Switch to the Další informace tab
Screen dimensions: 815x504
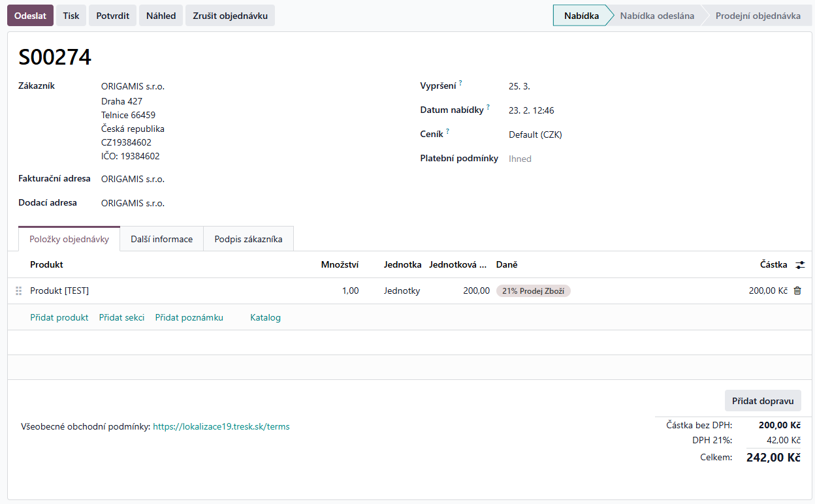click(161, 239)
